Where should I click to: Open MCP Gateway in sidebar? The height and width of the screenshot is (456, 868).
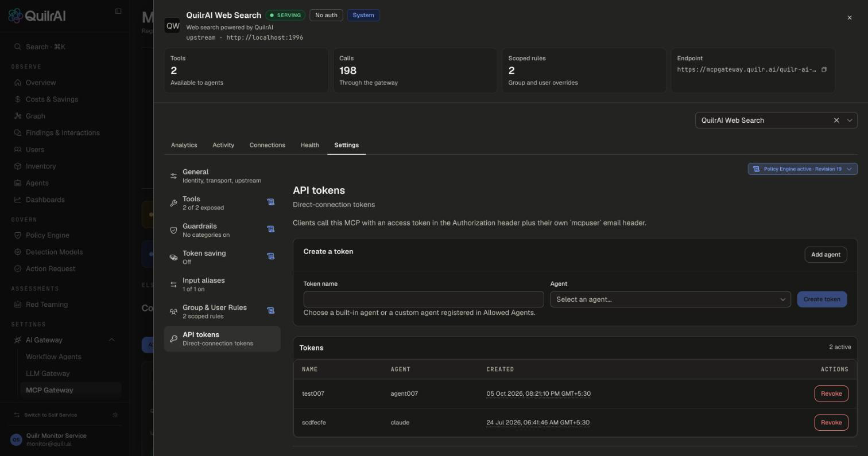click(x=71, y=390)
